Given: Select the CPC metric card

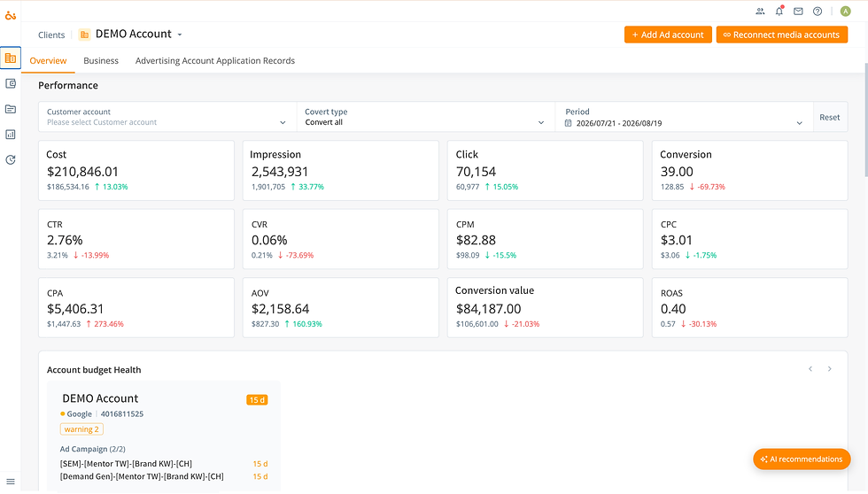Looking at the screenshot, I should [x=749, y=239].
